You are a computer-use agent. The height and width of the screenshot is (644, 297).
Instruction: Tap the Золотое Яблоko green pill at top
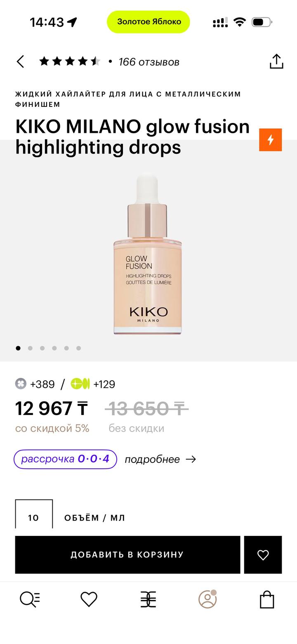[x=148, y=22]
